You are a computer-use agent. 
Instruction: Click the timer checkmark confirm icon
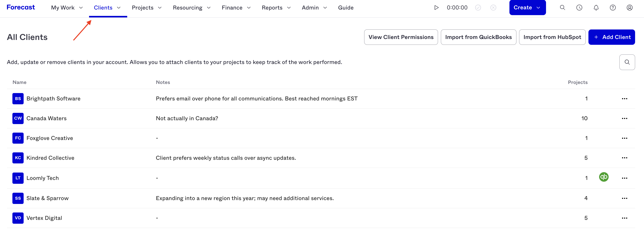coord(478,8)
